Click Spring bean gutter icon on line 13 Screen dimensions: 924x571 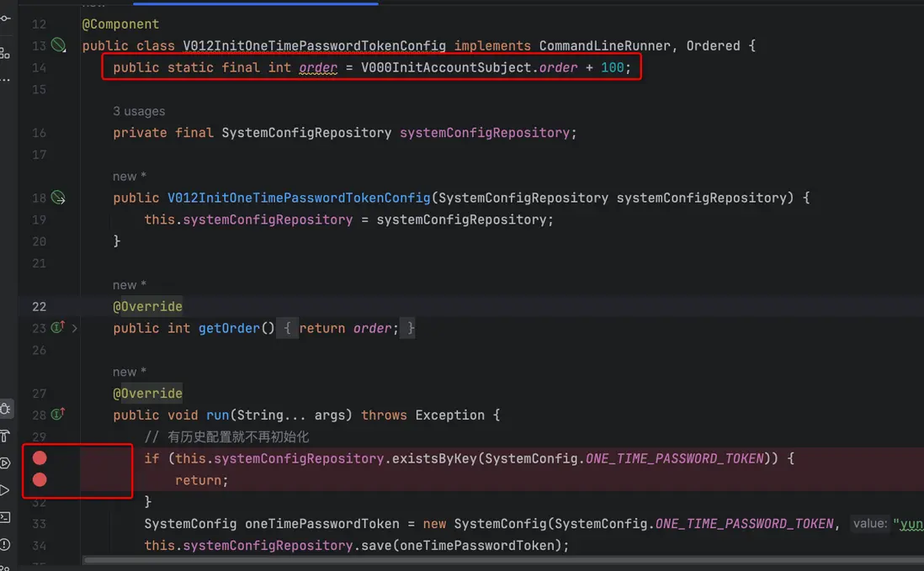tap(58, 45)
